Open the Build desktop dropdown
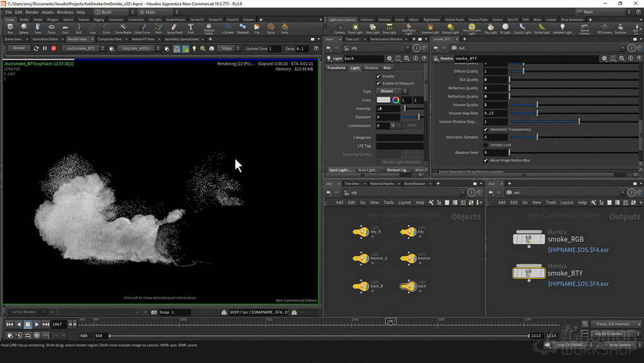Viewport: 644px width, 363px height. (114, 12)
